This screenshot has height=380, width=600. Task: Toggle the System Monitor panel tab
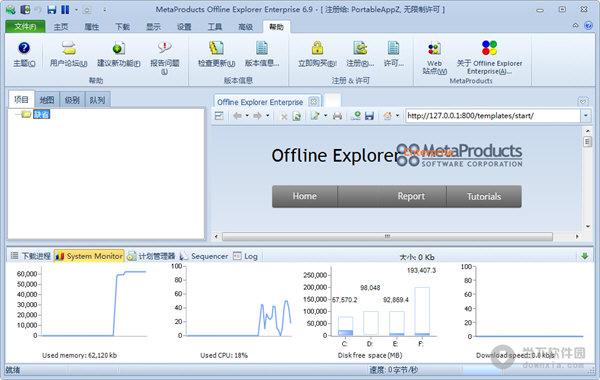click(89, 256)
